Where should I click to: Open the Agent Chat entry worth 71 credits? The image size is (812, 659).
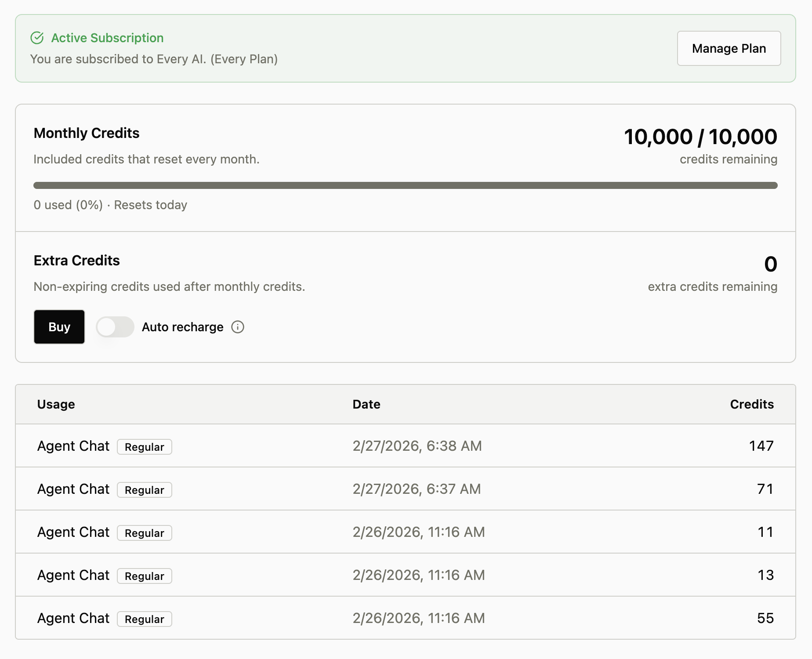point(73,489)
